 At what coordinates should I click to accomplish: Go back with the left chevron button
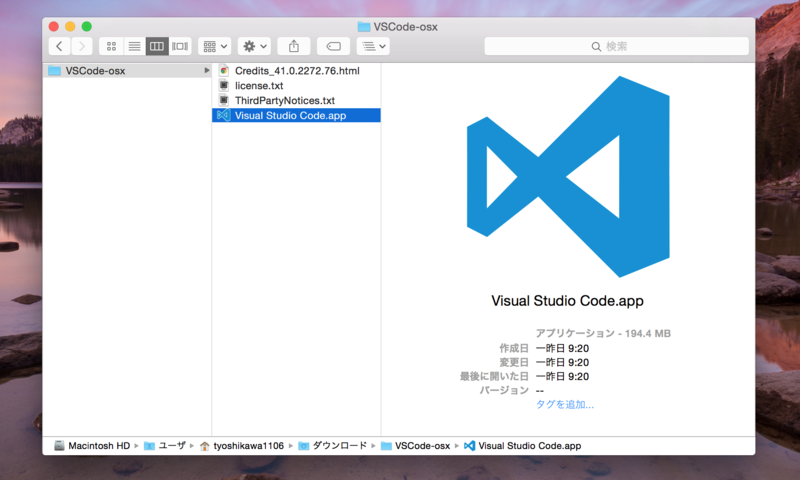[x=60, y=46]
